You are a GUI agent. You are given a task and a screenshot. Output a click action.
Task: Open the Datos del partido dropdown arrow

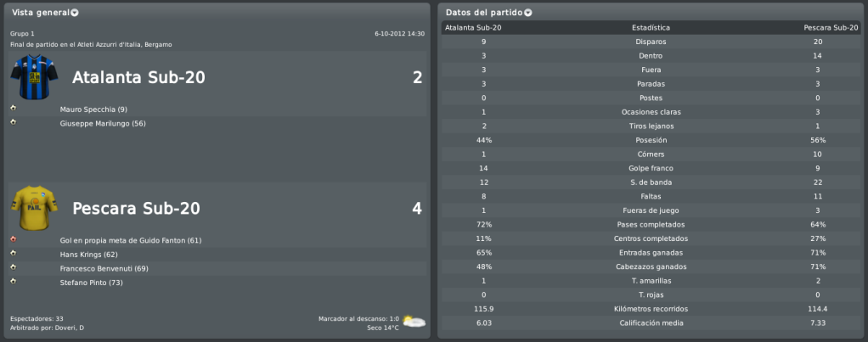(528, 13)
